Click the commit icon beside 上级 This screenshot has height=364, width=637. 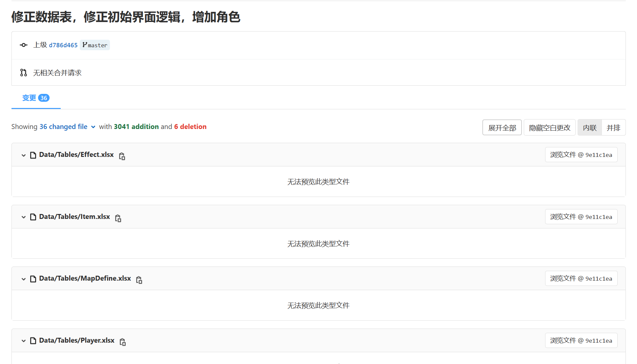[24, 45]
